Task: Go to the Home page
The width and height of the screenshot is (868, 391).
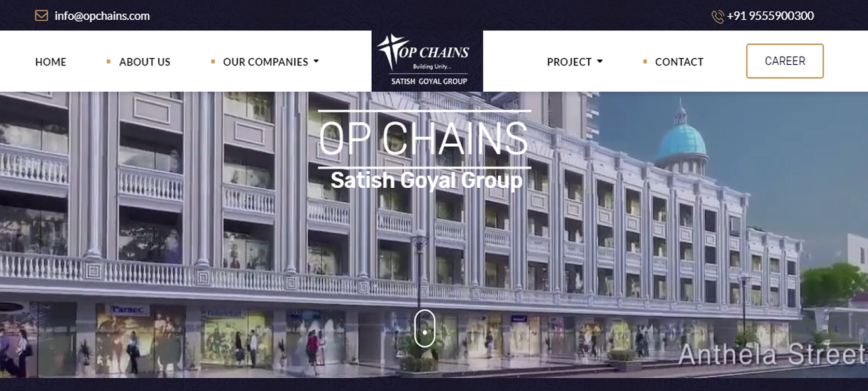Action: pyautogui.click(x=51, y=62)
